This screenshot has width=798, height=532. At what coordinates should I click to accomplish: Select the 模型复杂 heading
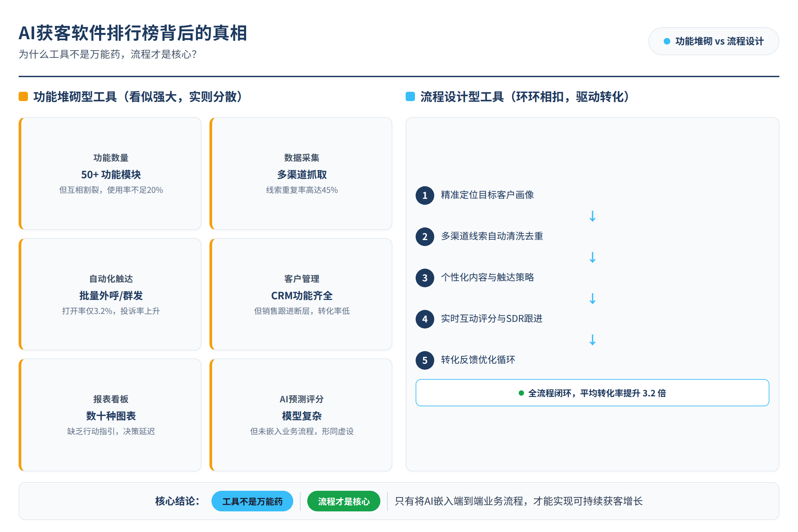coord(302,416)
